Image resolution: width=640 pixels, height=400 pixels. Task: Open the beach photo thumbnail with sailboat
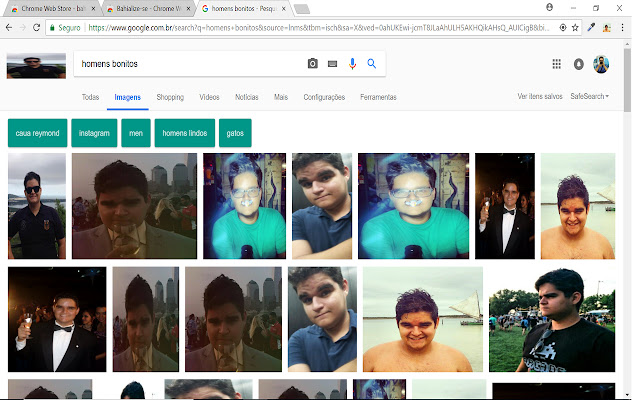422,319
